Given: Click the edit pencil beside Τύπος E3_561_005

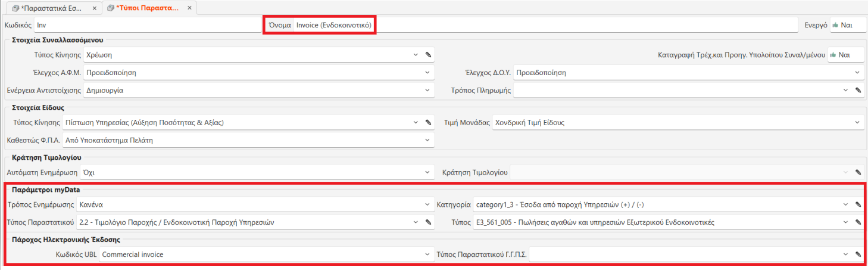Looking at the screenshot, I should coord(858,223).
